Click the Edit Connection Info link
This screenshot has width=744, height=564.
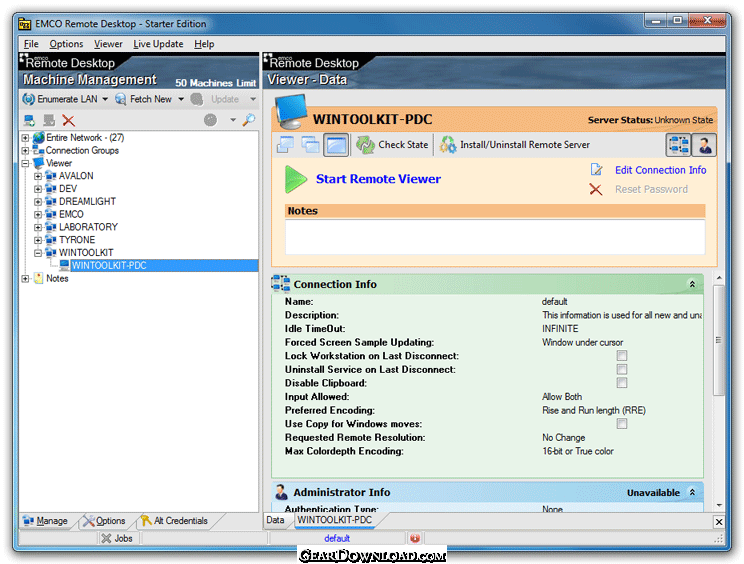click(x=660, y=170)
